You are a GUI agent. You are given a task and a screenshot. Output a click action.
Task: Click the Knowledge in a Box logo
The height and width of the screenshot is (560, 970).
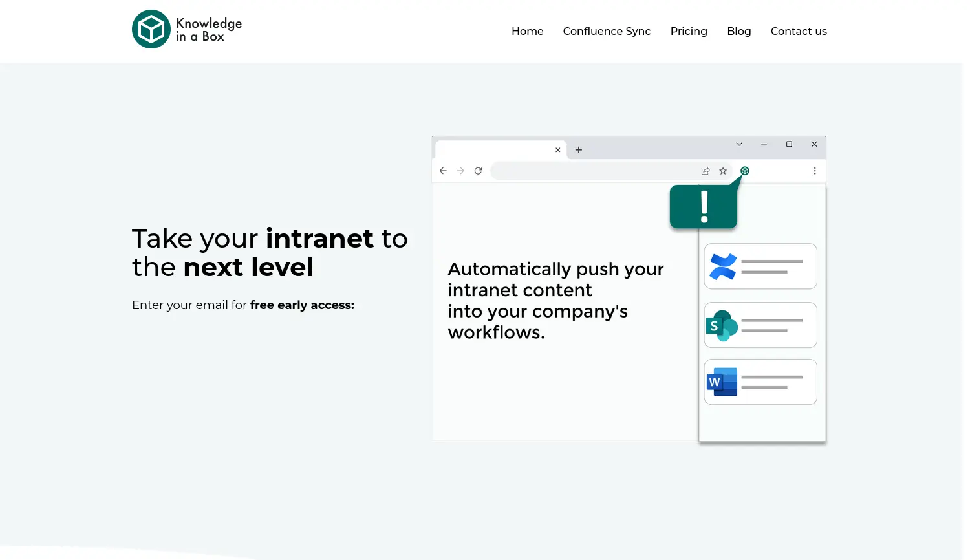[186, 28]
